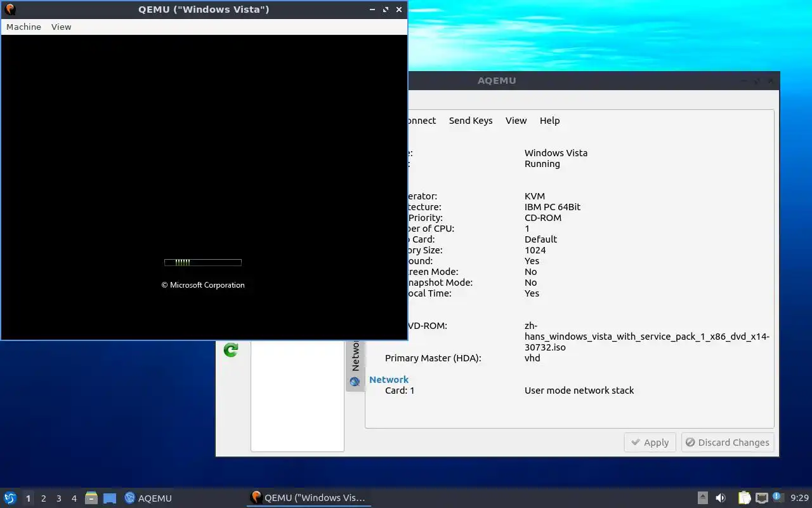Click the Windows Vista boot progress bar
The image size is (812, 508).
pyautogui.click(x=203, y=262)
